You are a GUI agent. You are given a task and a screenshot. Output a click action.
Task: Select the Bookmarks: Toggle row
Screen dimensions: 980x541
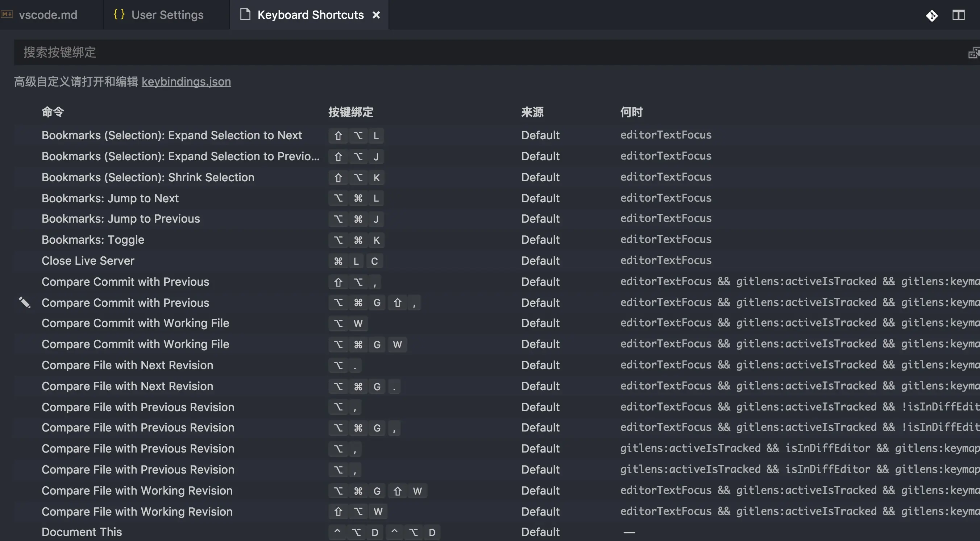click(93, 240)
